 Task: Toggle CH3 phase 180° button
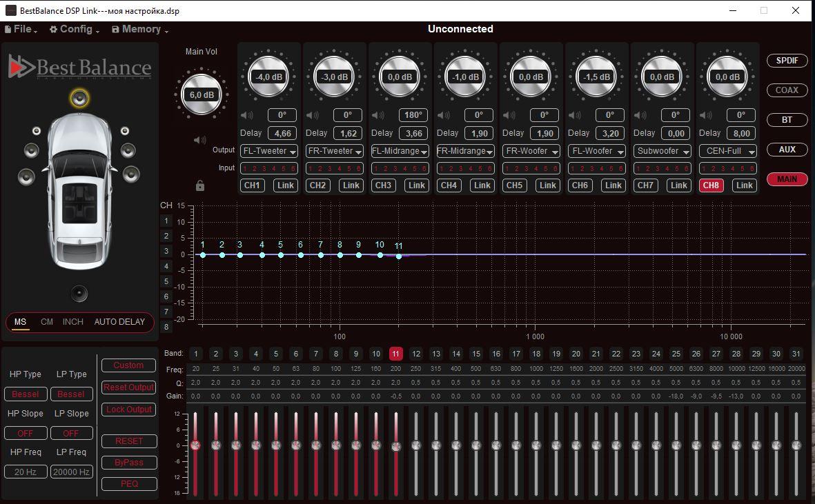click(413, 114)
